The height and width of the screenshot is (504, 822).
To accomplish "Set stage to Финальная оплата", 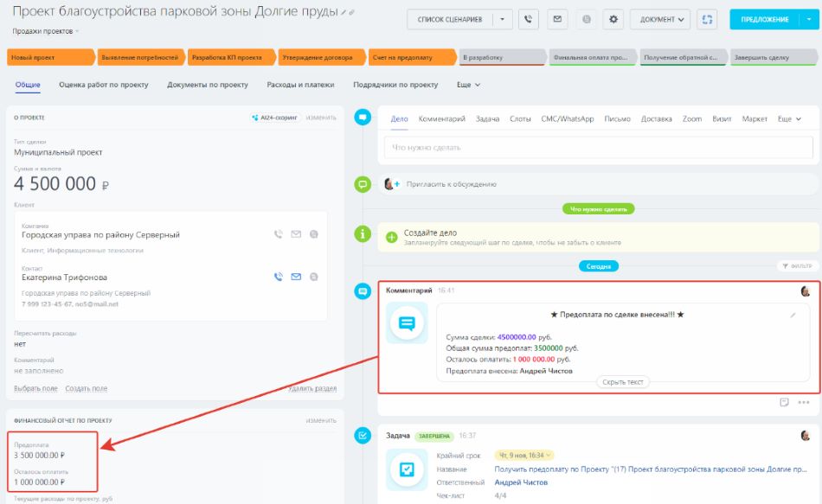I will pyautogui.click(x=593, y=57).
